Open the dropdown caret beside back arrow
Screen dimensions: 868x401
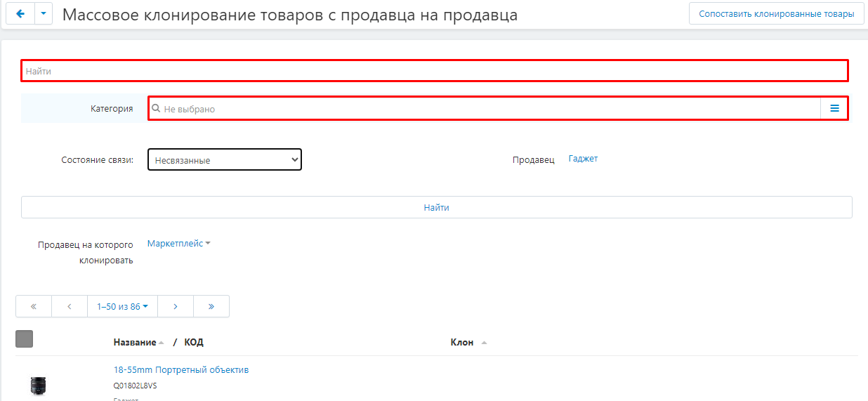pyautogui.click(x=44, y=14)
